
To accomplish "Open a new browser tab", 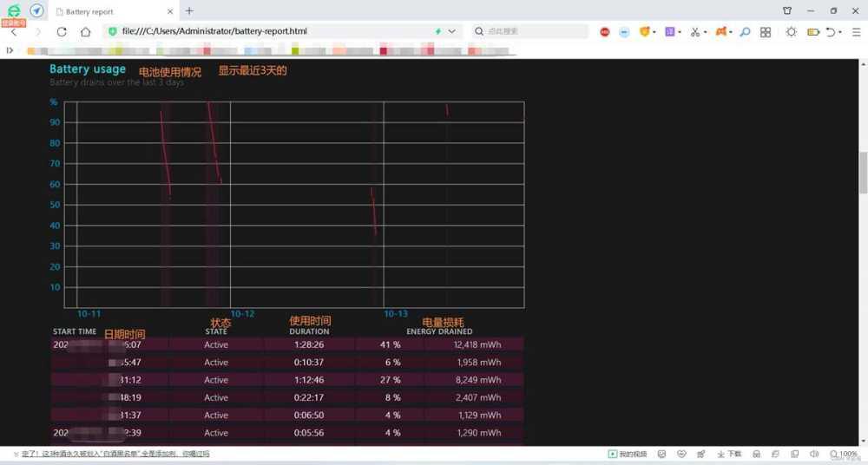I will tap(189, 11).
